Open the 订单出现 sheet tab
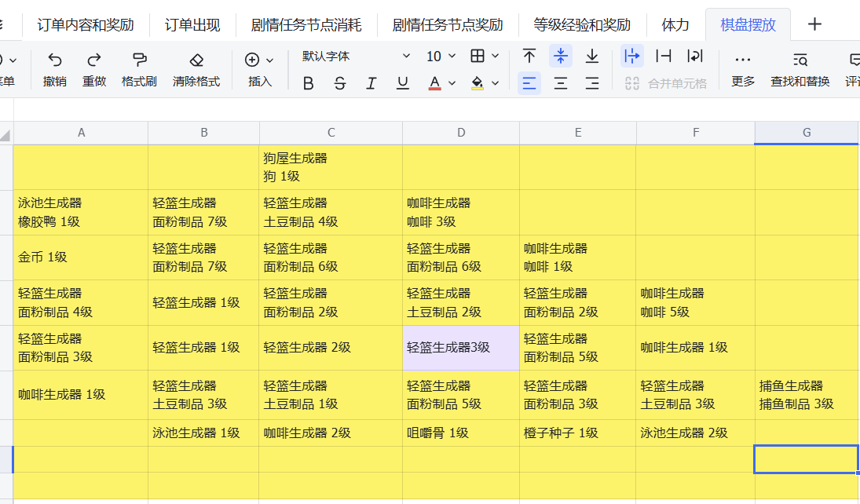 point(192,24)
